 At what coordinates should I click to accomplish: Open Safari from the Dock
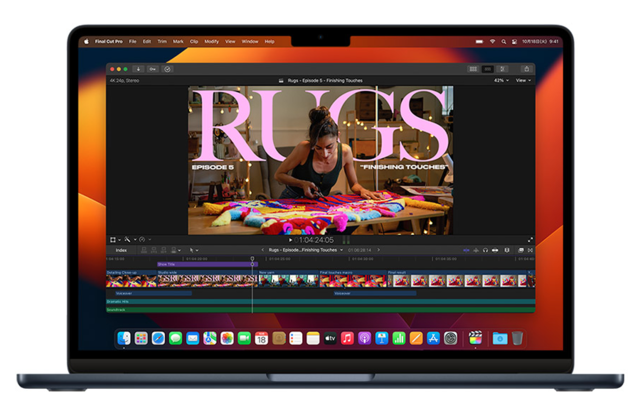[x=158, y=339]
